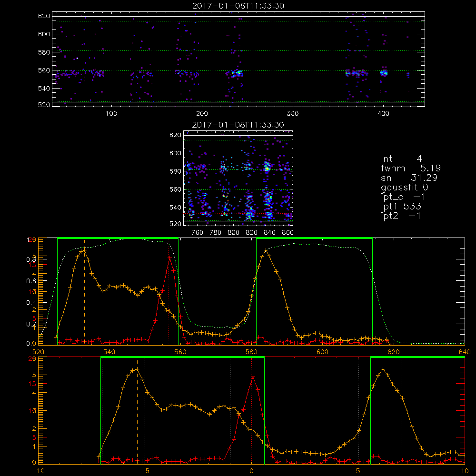Select the 'ipt1 533' readout

point(401,207)
